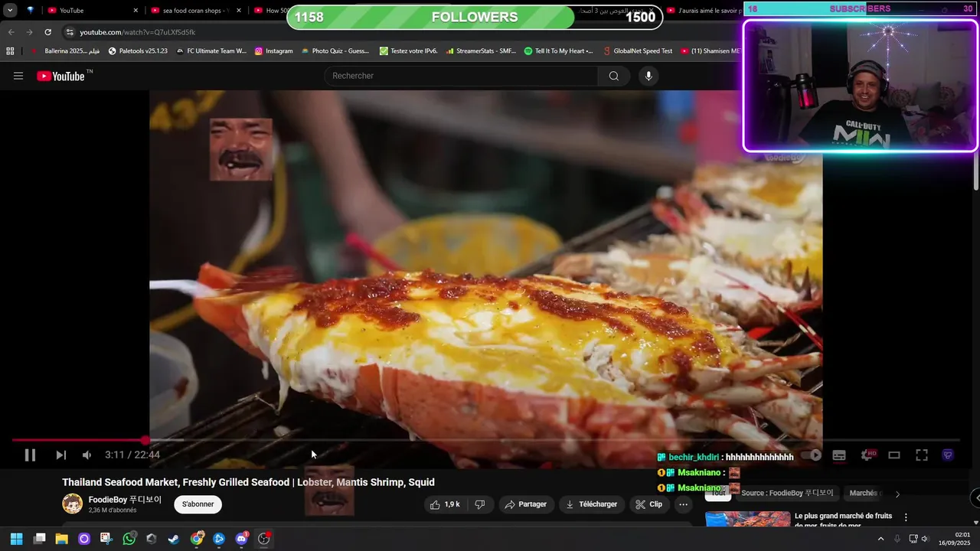Screen dimensions: 980x551
Task: Open the Paletools v25.1.23 bookmark
Action: [x=138, y=51]
